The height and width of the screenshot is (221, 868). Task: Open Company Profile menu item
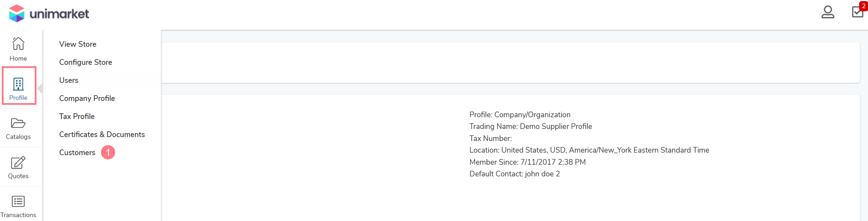pyautogui.click(x=87, y=98)
